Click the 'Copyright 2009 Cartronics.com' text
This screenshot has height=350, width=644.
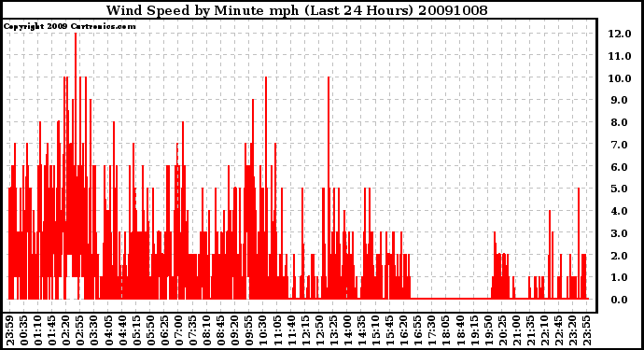coord(69,26)
